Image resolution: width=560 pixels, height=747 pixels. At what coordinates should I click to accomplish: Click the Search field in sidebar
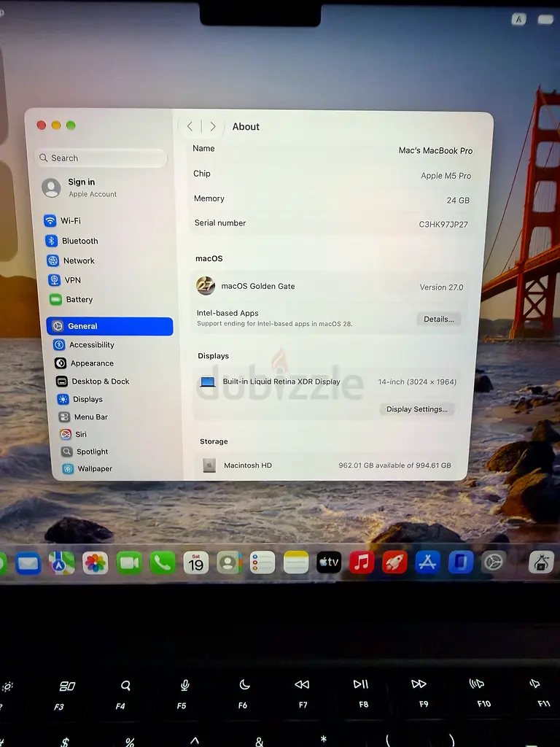point(101,158)
